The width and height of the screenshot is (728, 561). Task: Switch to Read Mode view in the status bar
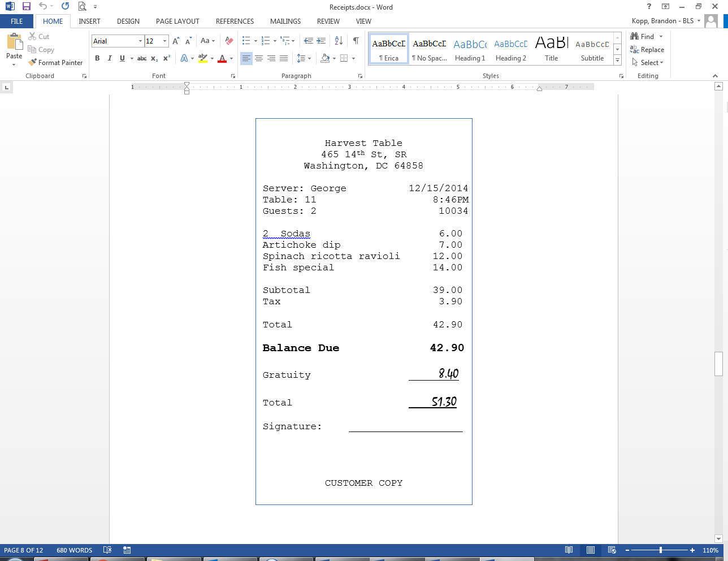(569, 550)
